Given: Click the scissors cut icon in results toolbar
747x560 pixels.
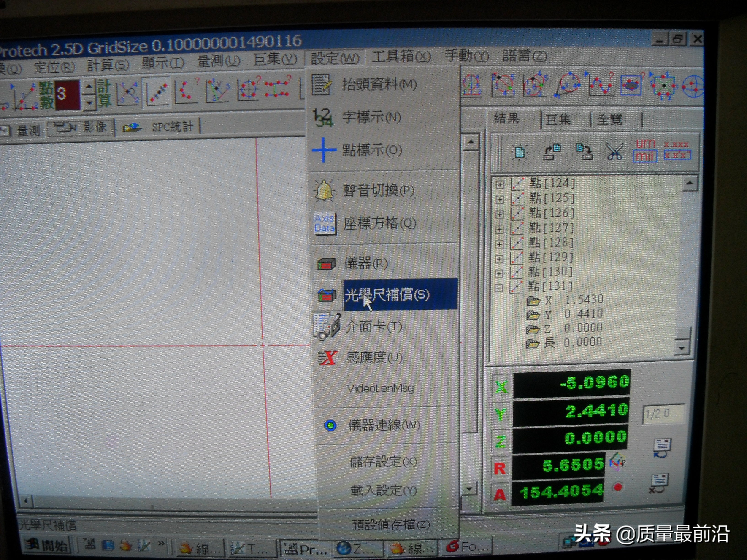Looking at the screenshot, I should (615, 152).
